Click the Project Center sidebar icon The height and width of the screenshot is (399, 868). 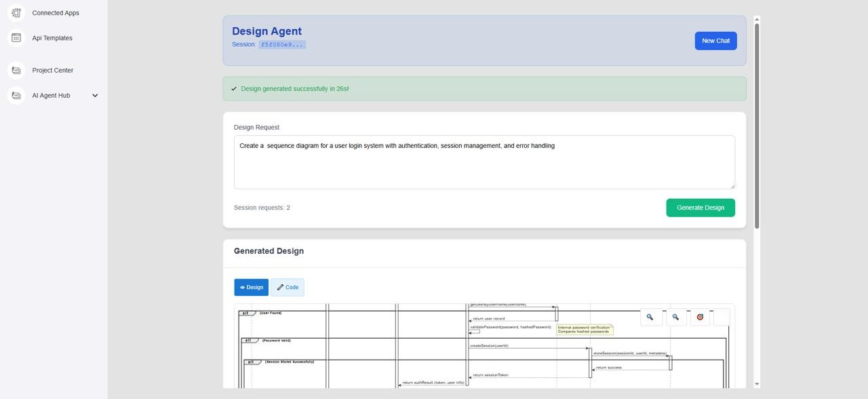click(x=16, y=70)
